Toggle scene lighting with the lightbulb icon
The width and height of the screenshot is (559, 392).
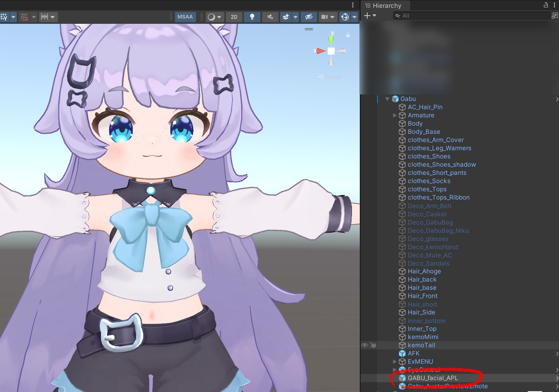tap(252, 17)
